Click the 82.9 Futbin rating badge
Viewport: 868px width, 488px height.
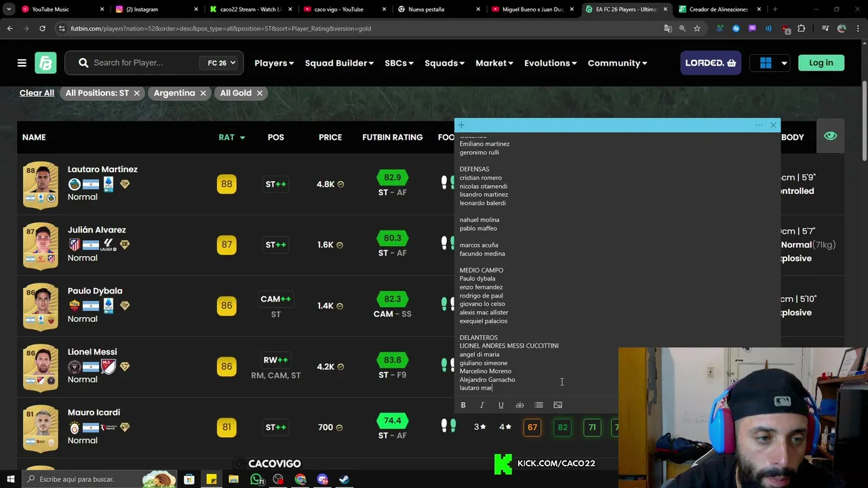coord(392,178)
